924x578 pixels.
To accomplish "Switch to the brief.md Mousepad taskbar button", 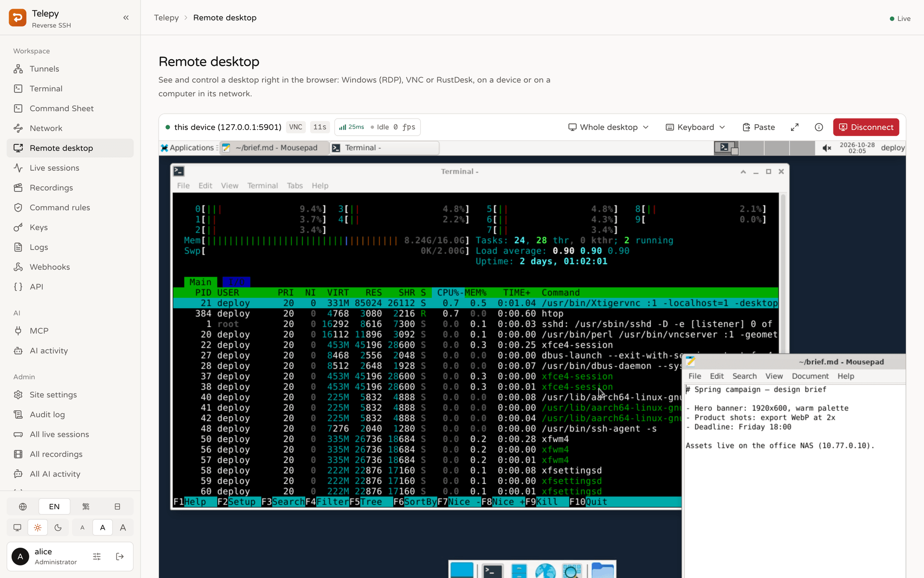I will (x=274, y=148).
